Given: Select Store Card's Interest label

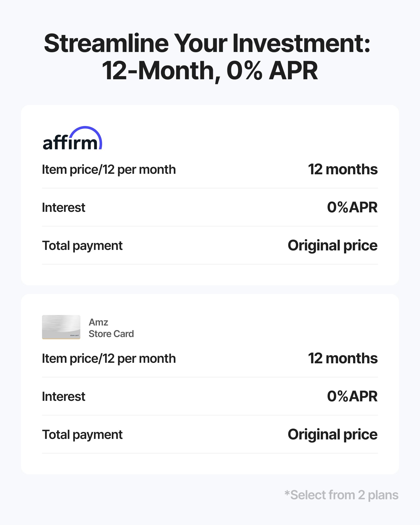Looking at the screenshot, I should click(64, 397).
